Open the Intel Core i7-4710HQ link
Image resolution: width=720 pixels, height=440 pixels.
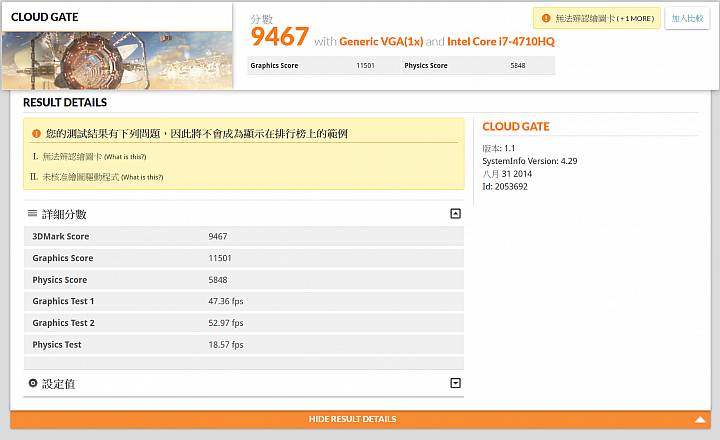click(x=501, y=42)
